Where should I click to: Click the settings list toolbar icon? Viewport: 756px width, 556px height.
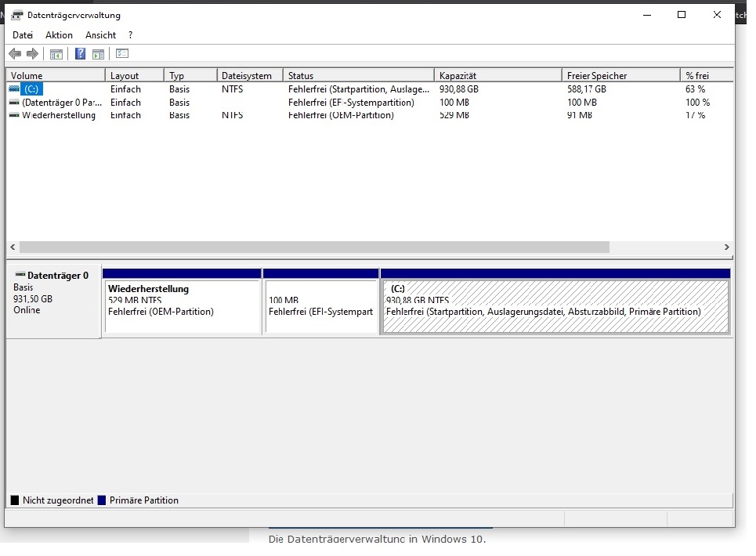click(122, 53)
